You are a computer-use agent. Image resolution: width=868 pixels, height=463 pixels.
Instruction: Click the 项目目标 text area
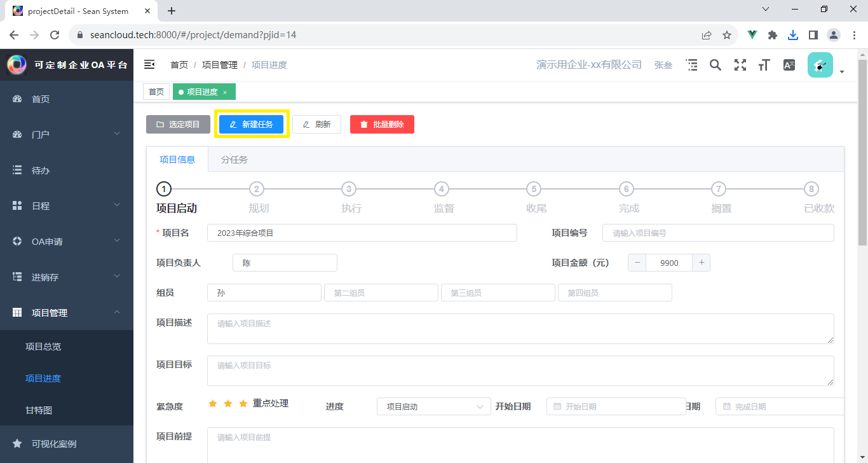click(x=520, y=371)
